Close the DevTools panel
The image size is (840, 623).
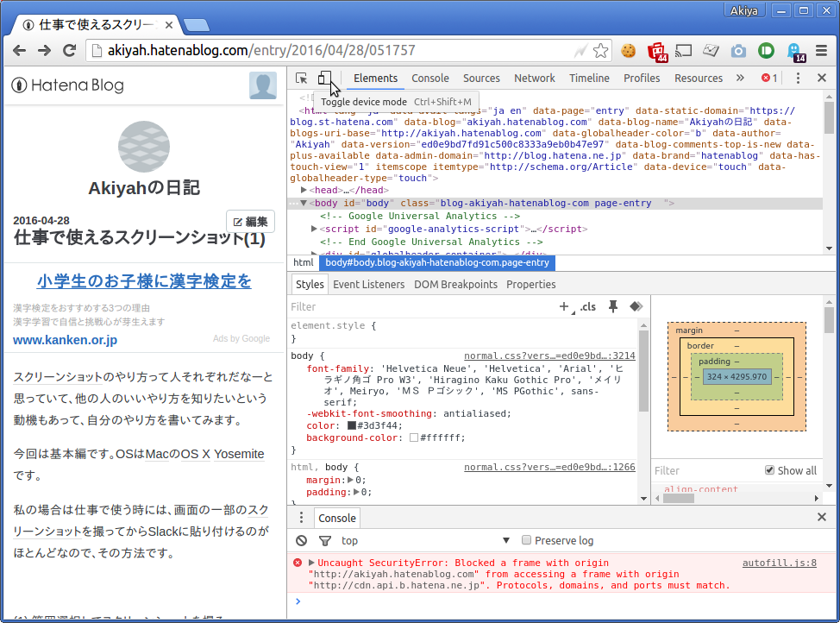point(822,79)
